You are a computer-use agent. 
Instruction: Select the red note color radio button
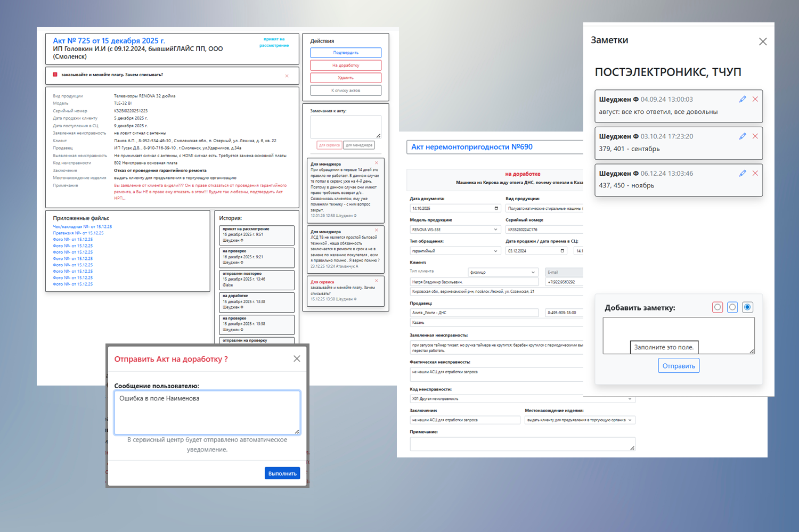(718, 307)
